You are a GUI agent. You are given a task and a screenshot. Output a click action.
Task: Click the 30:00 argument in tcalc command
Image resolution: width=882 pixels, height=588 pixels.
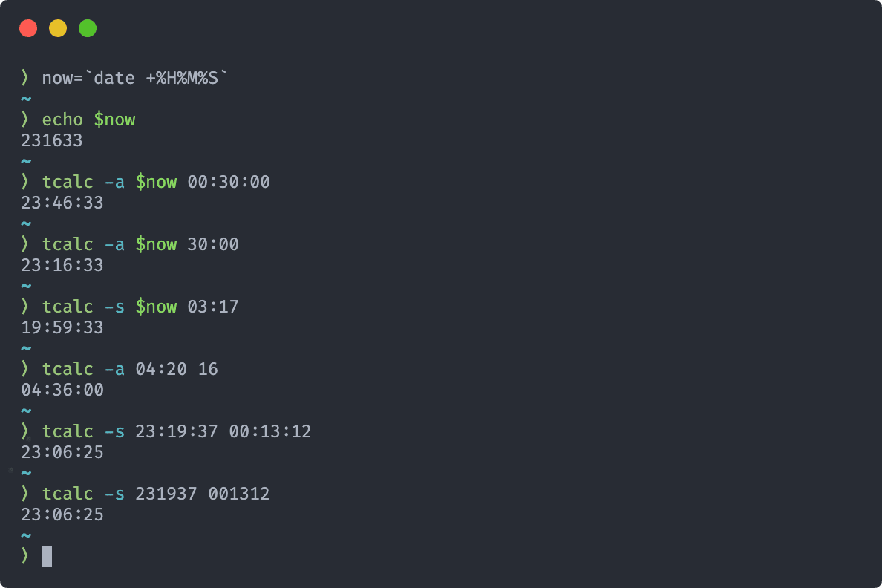tap(212, 244)
